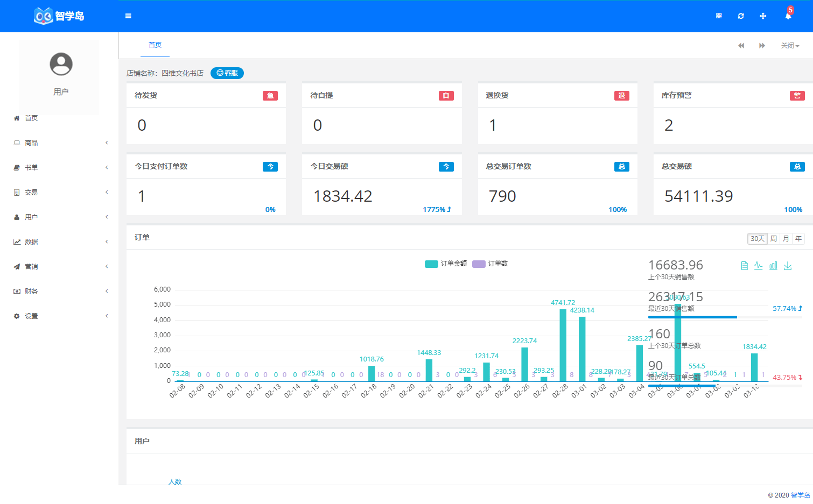
Task: Click the 智学岛 footer link
Action: (800, 495)
